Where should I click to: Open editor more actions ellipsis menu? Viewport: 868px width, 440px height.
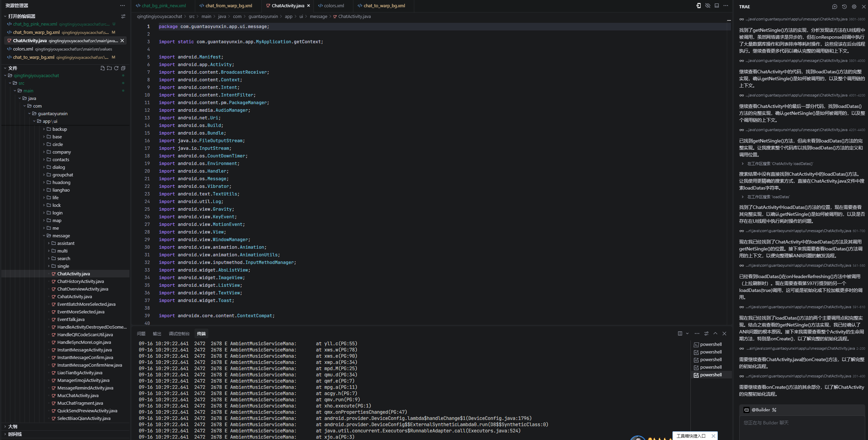tap(725, 6)
